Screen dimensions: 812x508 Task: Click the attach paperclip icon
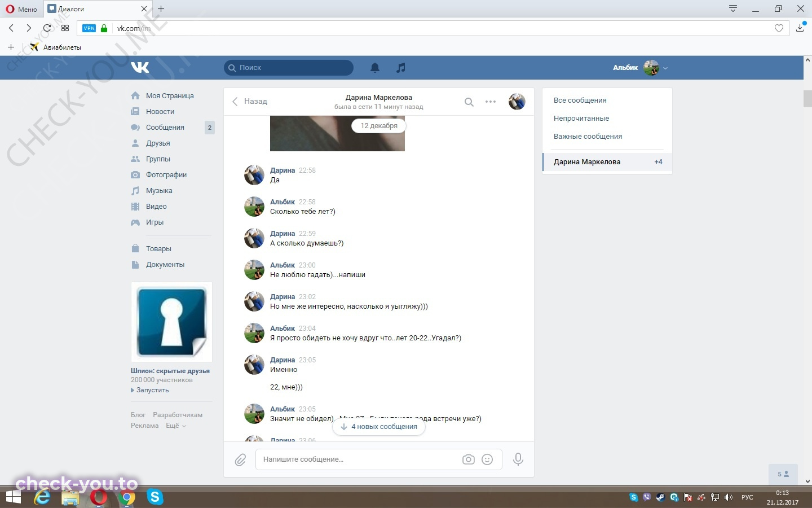tap(240, 460)
